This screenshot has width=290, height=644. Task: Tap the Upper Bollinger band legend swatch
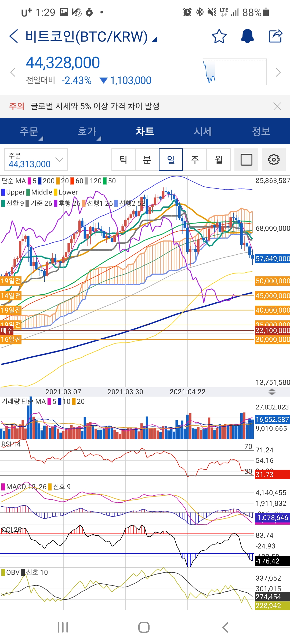click(3, 192)
